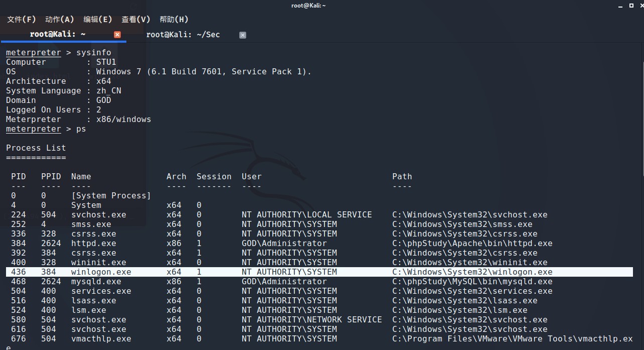
Task: Click the User column header
Action: click(x=252, y=177)
